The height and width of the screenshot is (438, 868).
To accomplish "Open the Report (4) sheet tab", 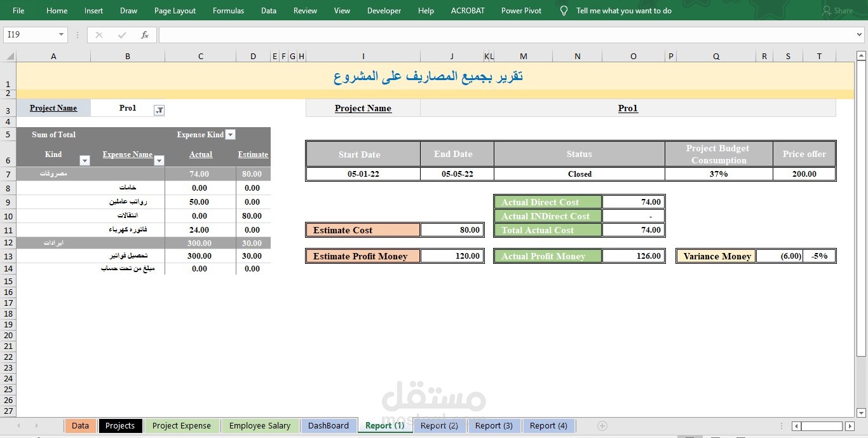I will [x=548, y=425].
